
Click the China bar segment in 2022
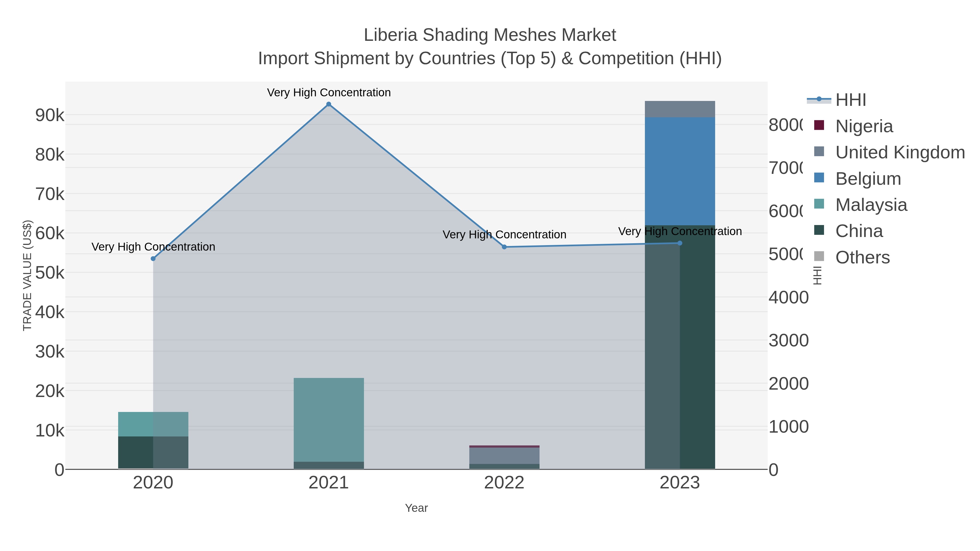(x=504, y=466)
